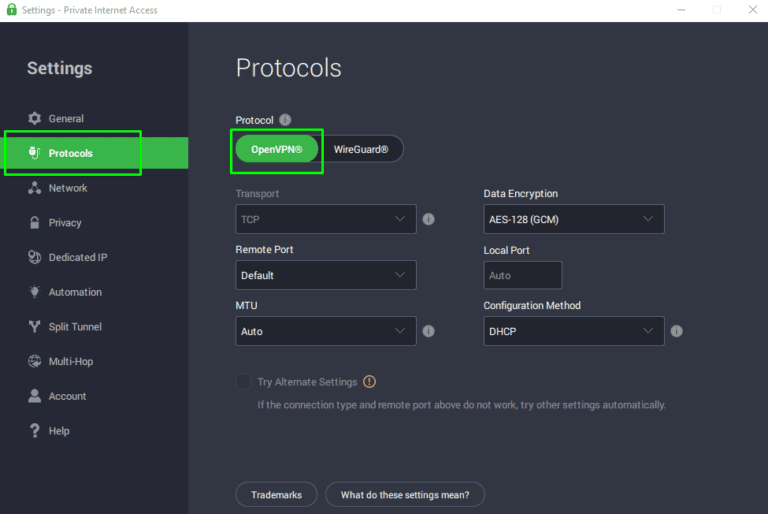Screen dimensions: 768x514
Task: Click the Trademarks button
Action: [x=276, y=494]
